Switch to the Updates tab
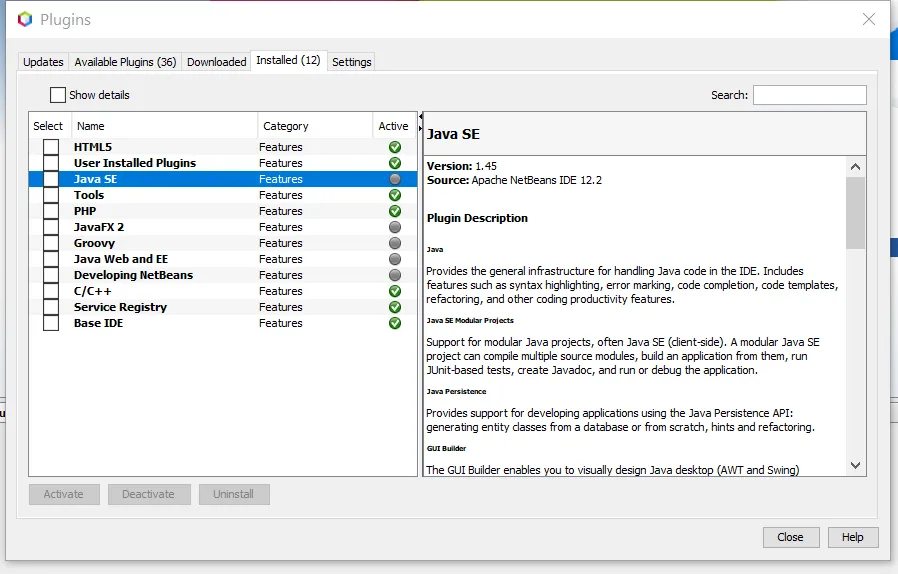Screen dimensions: 898x574 [43, 62]
